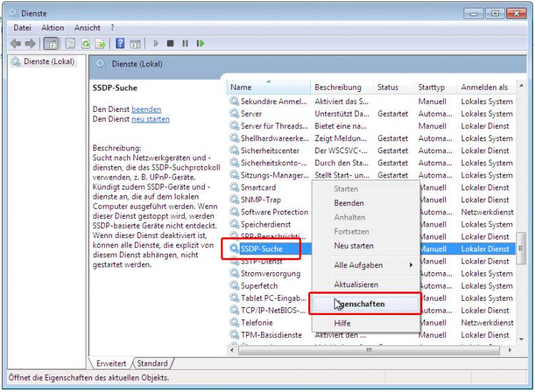The width and height of the screenshot is (535, 392).
Task: Click the blue Help toolbar icon
Action: (x=121, y=43)
